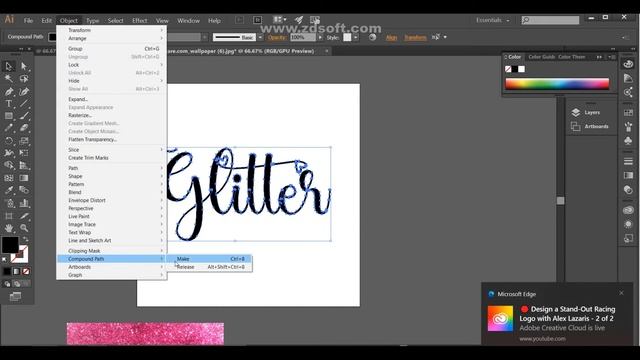The image size is (640, 360).
Task: Click the Align link in control bar
Action: [391, 38]
